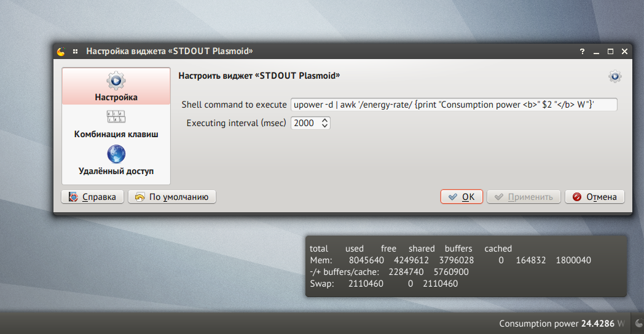Open Комбинация клавиш shortcuts page

116,124
